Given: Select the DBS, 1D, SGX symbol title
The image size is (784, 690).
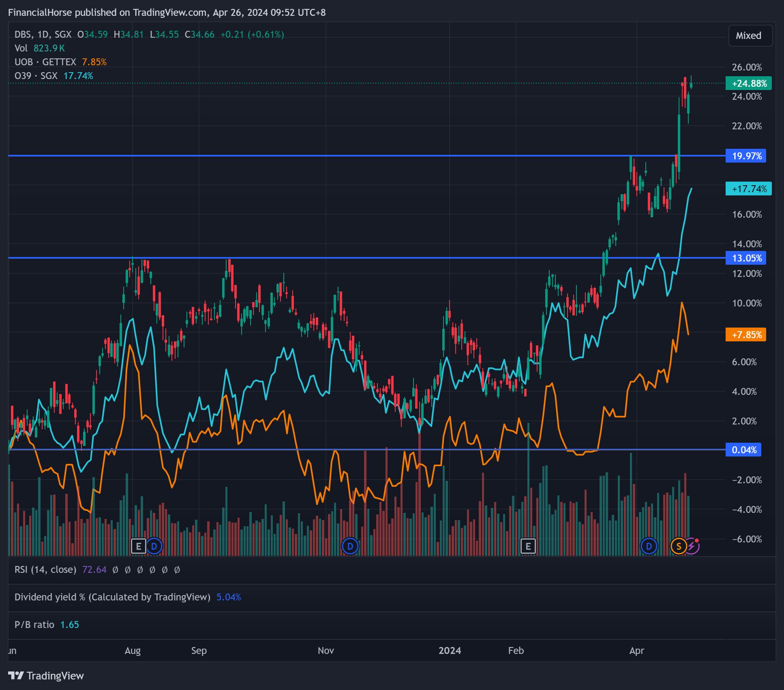Looking at the screenshot, I should click(43, 34).
